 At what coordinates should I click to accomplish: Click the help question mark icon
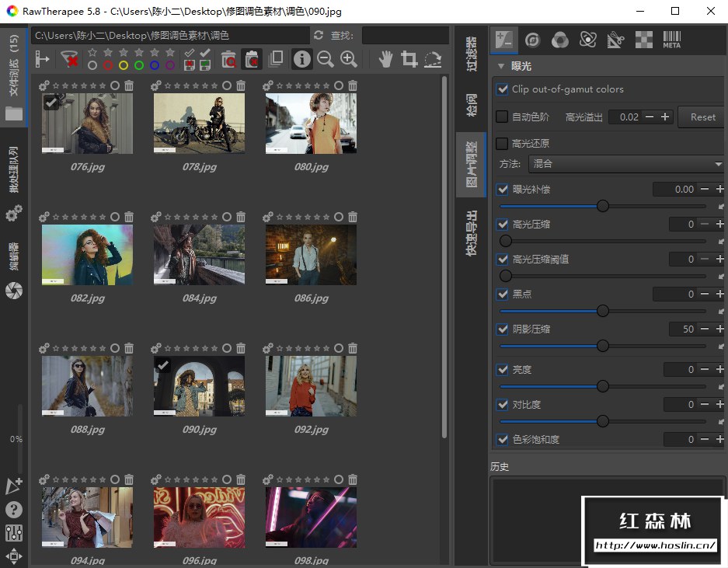pos(14,510)
